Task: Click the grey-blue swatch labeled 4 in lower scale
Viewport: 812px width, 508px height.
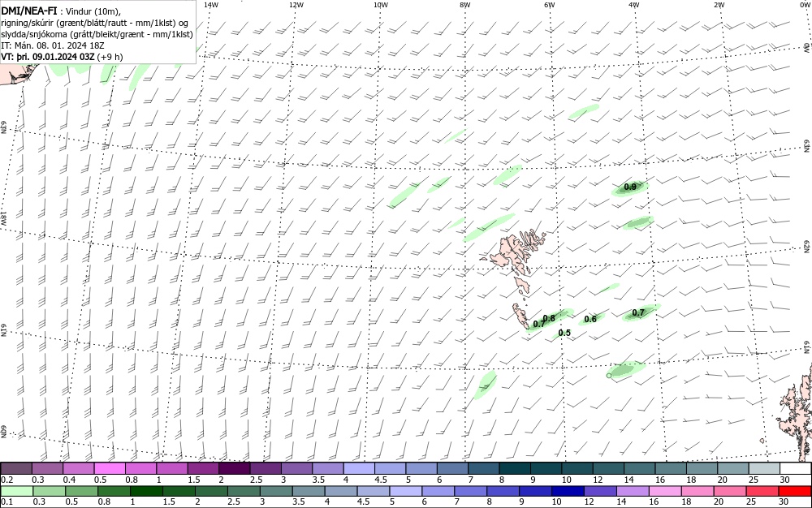Action: coord(341,491)
